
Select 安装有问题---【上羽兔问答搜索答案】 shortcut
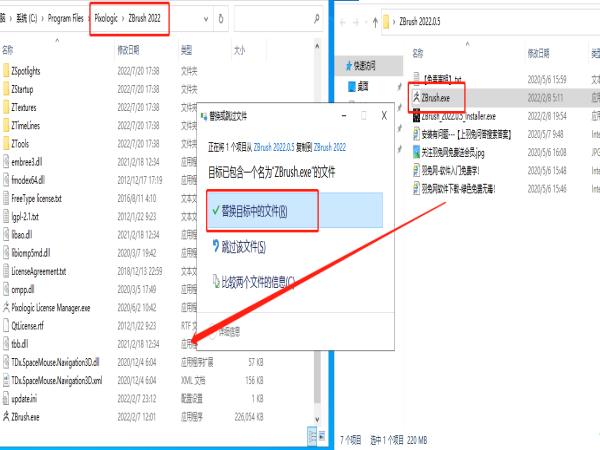click(466, 134)
